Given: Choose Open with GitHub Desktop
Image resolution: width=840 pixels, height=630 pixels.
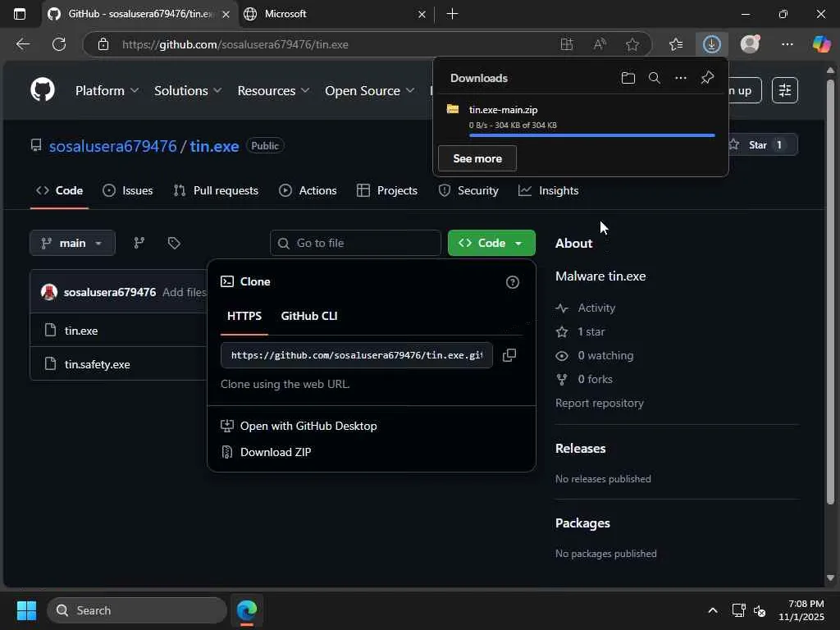Looking at the screenshot, I should tap(299, 426).
